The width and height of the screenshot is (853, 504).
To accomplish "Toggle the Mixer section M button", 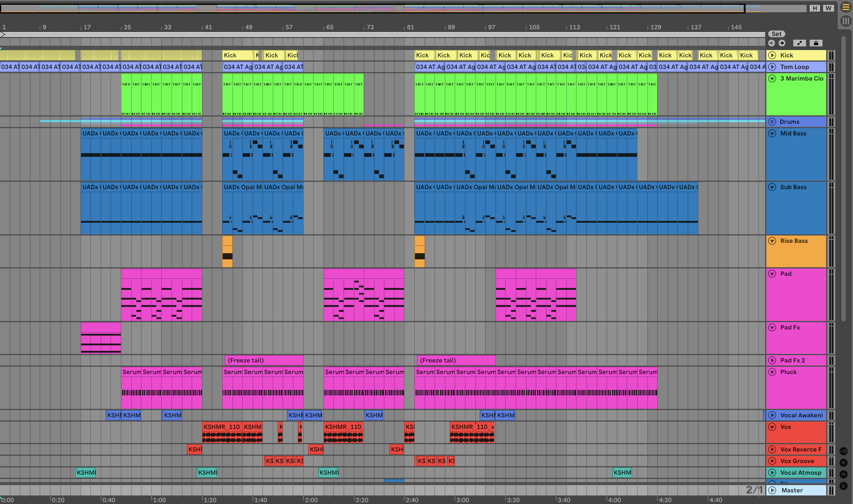I will coord(844,474).
